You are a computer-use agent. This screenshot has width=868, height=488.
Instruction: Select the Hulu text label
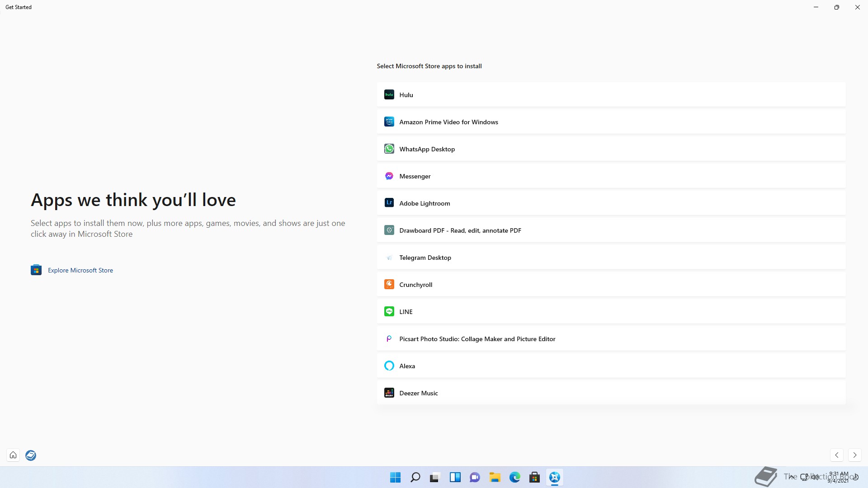(x=406, y=95)
